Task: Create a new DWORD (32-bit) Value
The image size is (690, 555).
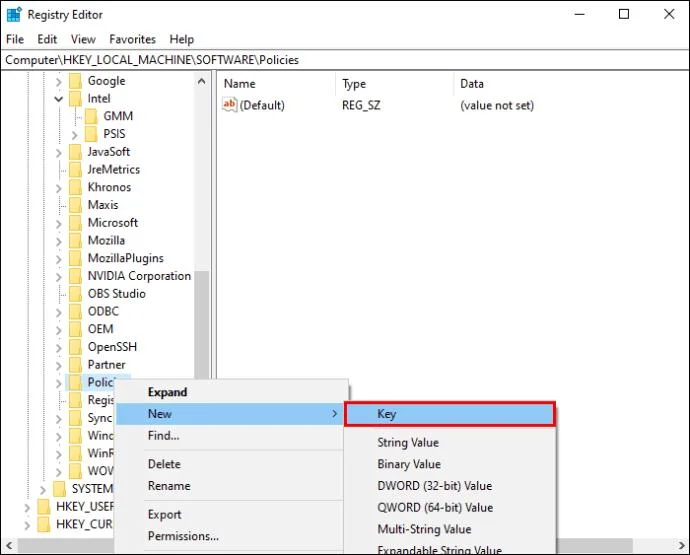Action: pos(450,486)
